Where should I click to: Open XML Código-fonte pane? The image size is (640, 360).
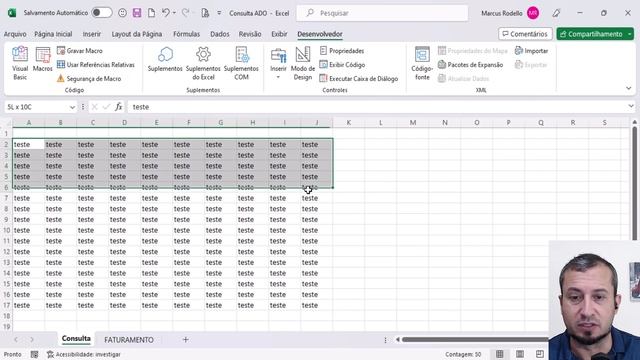(422, 63)
